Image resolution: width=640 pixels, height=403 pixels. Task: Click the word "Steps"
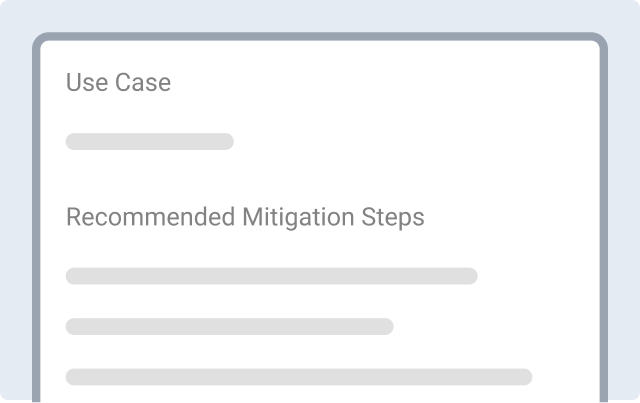point(393,218)
